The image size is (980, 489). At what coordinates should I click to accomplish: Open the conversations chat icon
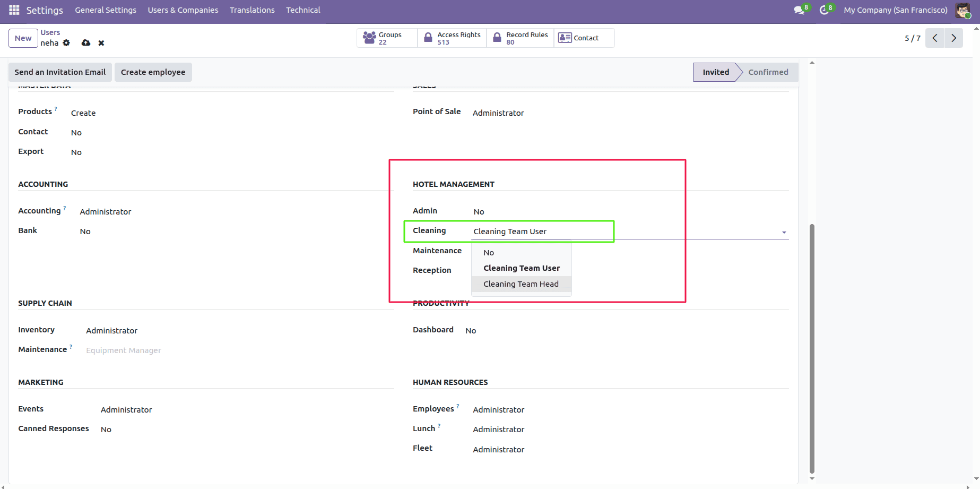799,10
